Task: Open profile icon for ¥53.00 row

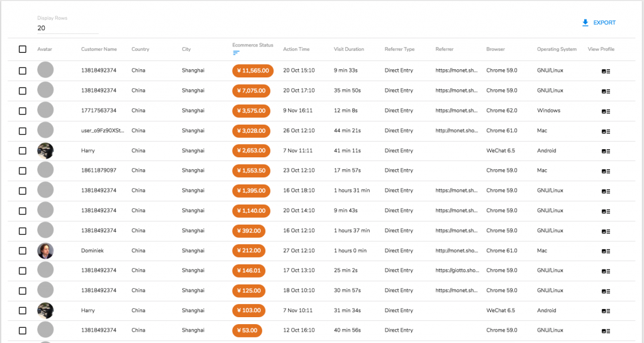Action: pos(606,331)
